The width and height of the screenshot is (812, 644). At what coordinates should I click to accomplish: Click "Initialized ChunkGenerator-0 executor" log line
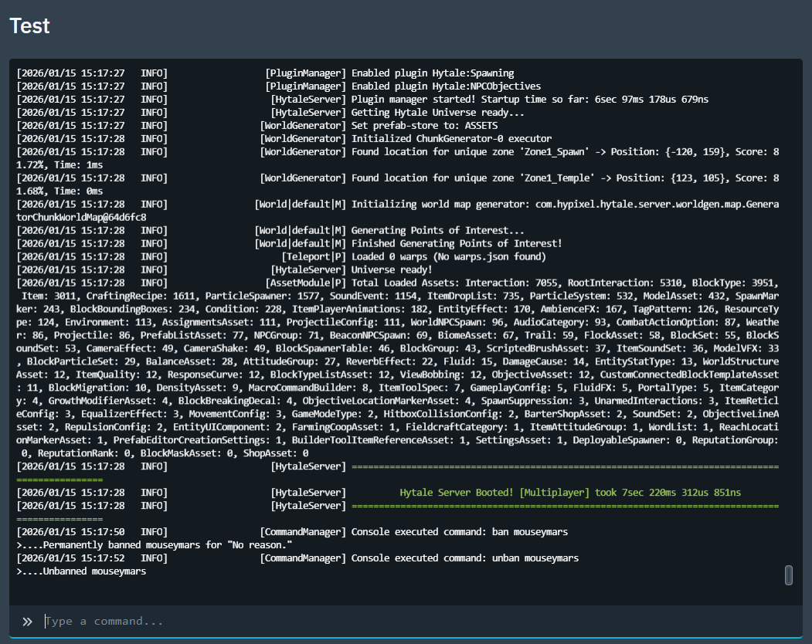(x=451, y=138)
